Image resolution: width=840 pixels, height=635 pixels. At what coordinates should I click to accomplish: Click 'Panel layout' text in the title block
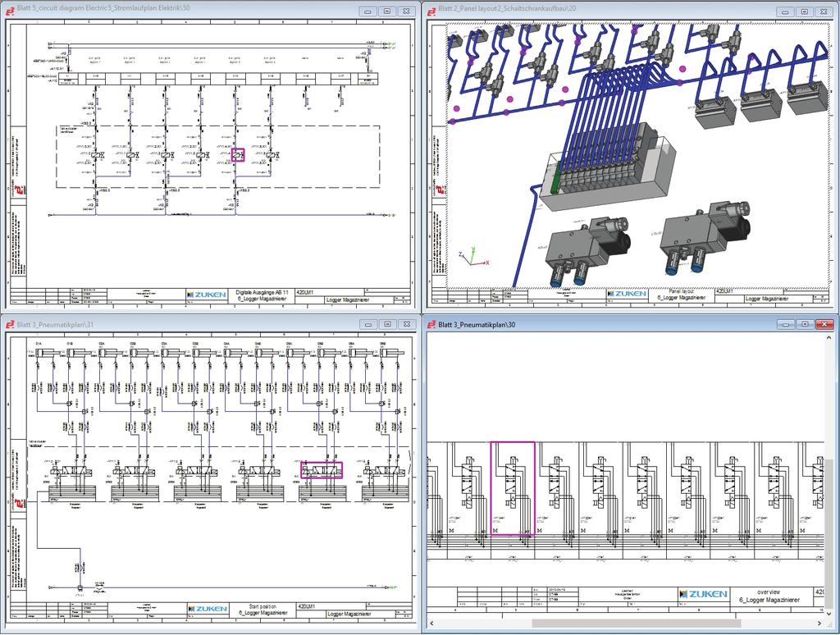tap(681, 291)
